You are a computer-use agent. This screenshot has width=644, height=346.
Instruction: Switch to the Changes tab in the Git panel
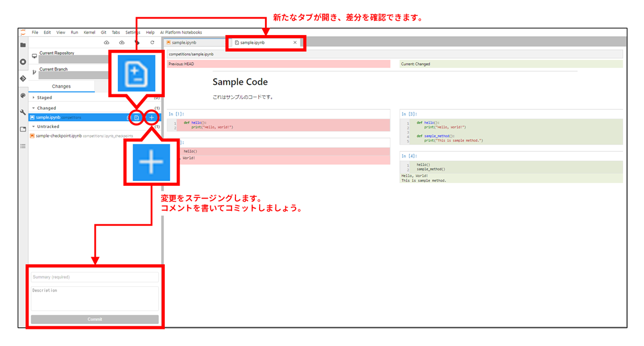[x=60, y=86]
